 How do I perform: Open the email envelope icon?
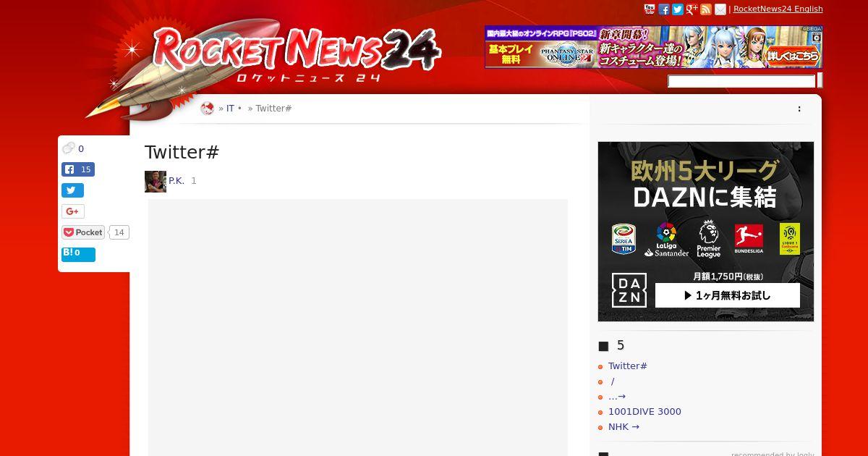pos(720,9)
